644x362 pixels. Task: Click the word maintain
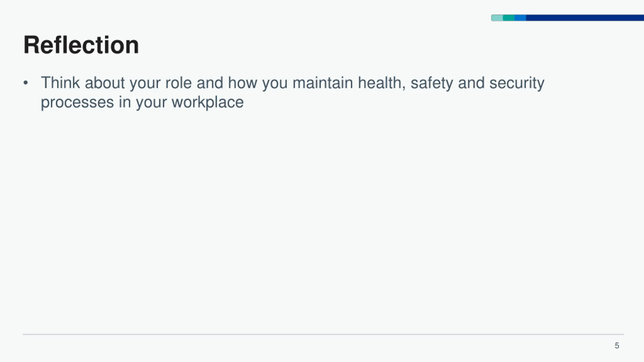coord(323,83)
